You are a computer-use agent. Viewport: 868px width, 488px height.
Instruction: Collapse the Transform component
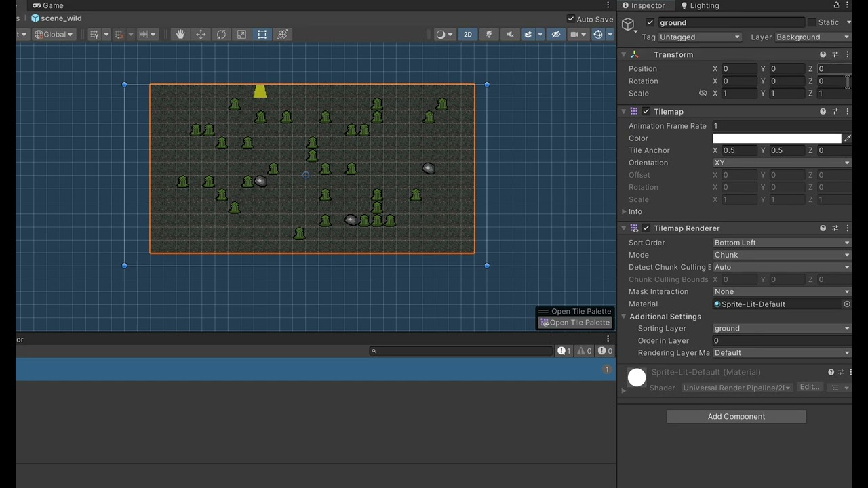tap(623, 54)
